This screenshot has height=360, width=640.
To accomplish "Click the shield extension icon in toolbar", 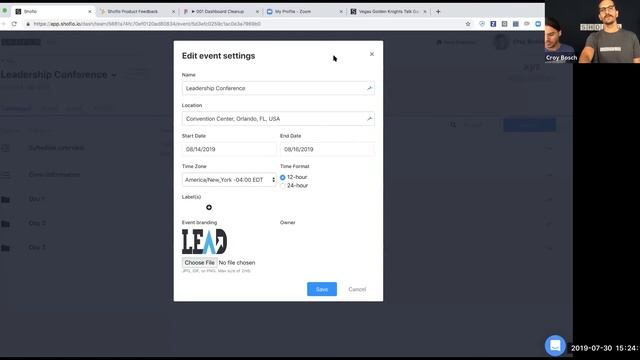I will pyautogui.click(x=482, y=24).
